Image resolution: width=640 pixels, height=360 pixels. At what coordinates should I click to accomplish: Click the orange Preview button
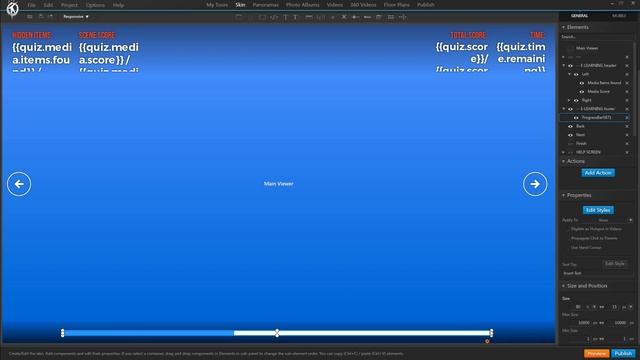point(596,353)
